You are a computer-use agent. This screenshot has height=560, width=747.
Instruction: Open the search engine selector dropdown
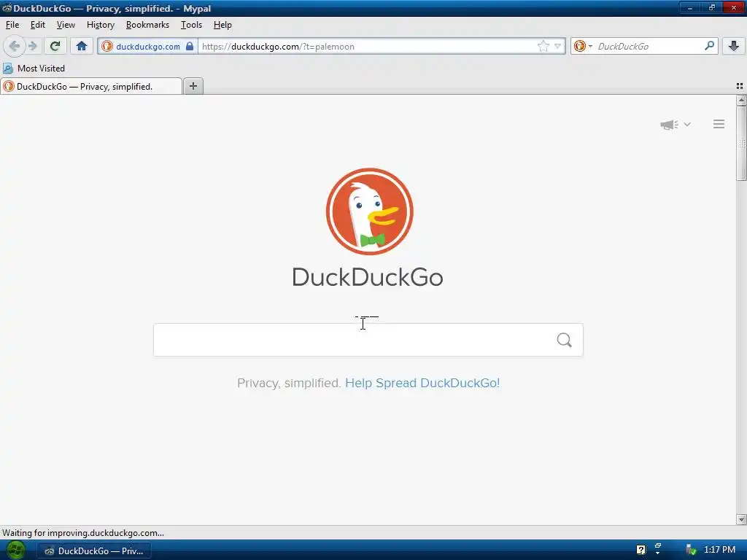click(x=583, y=46)
